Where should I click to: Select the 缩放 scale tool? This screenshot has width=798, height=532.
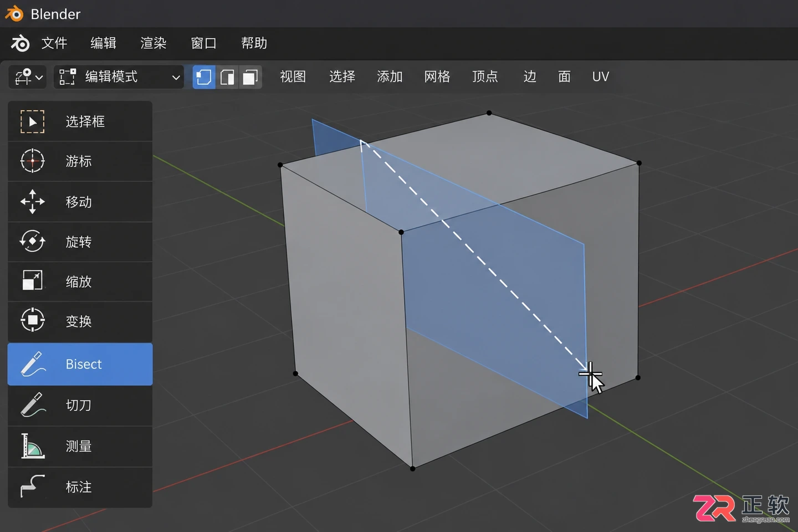coord(80,282)
